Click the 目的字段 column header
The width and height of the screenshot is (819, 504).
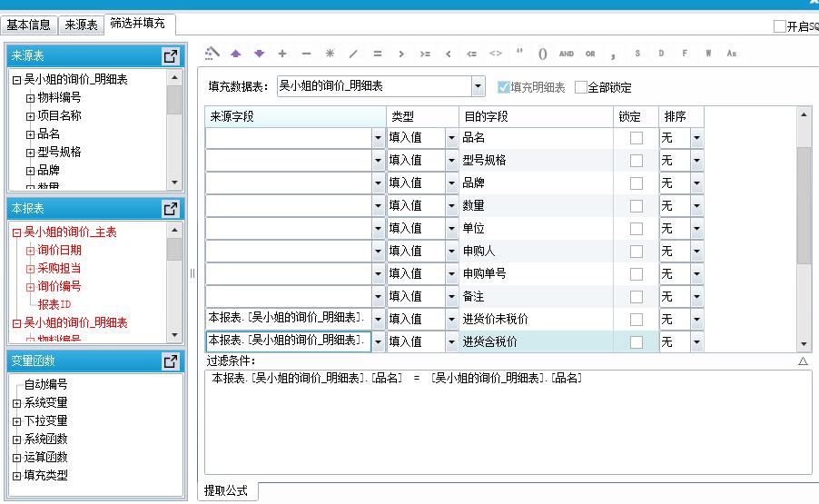click(537, 116)
